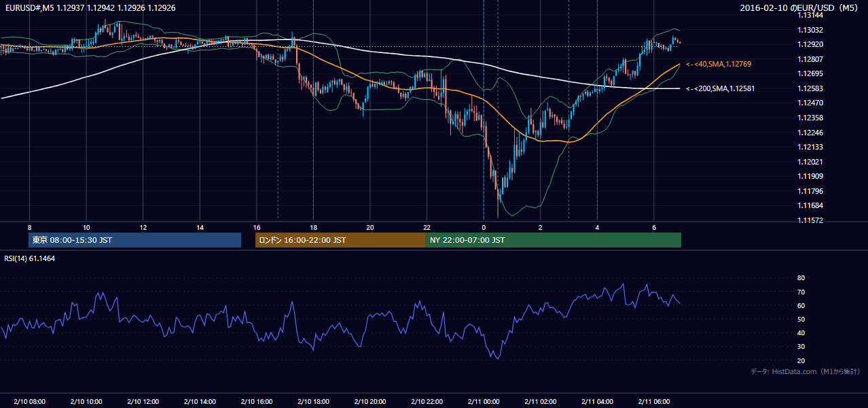The image size is (868, 408).
Task: Click price level 1.12470 on axis
Action: 810,103
